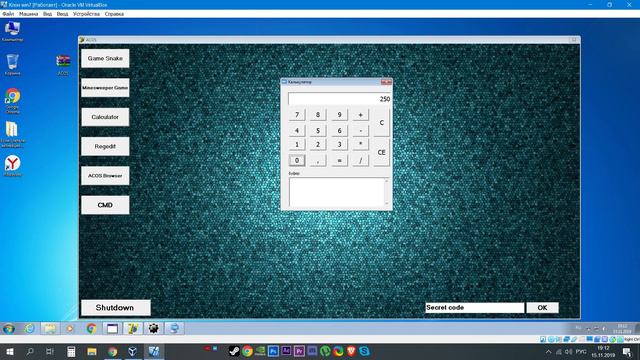This screenshot has width=640, height=360.
Task: Open the Устройства menu
Action: (87, 14)
